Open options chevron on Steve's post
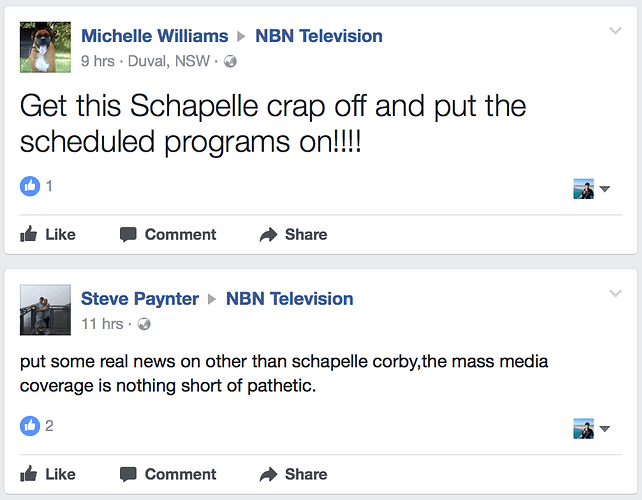This screenshot has height=500, width=642. coord(615,293)
